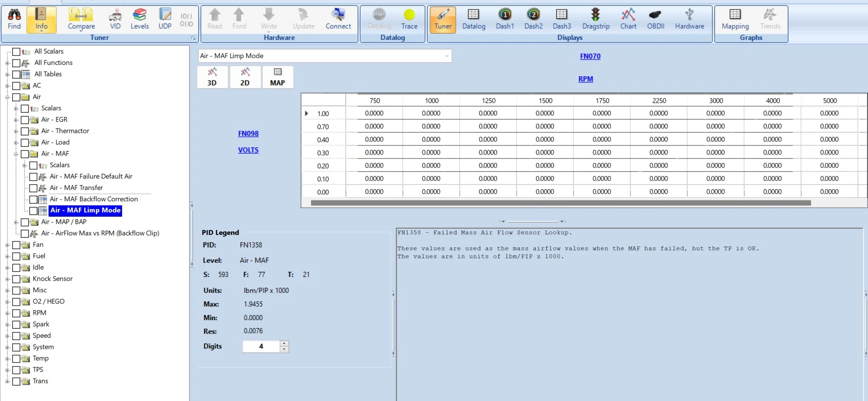
Task: Expand the Knock Sensor tree node
Action: click(x=7, y=279)
